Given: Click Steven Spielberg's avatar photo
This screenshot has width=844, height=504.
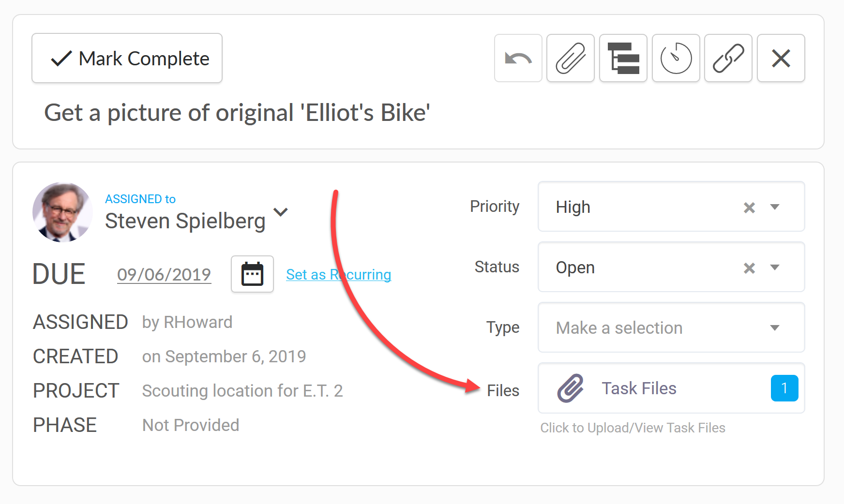Looking at the screenshot, I should coord(62,212).
